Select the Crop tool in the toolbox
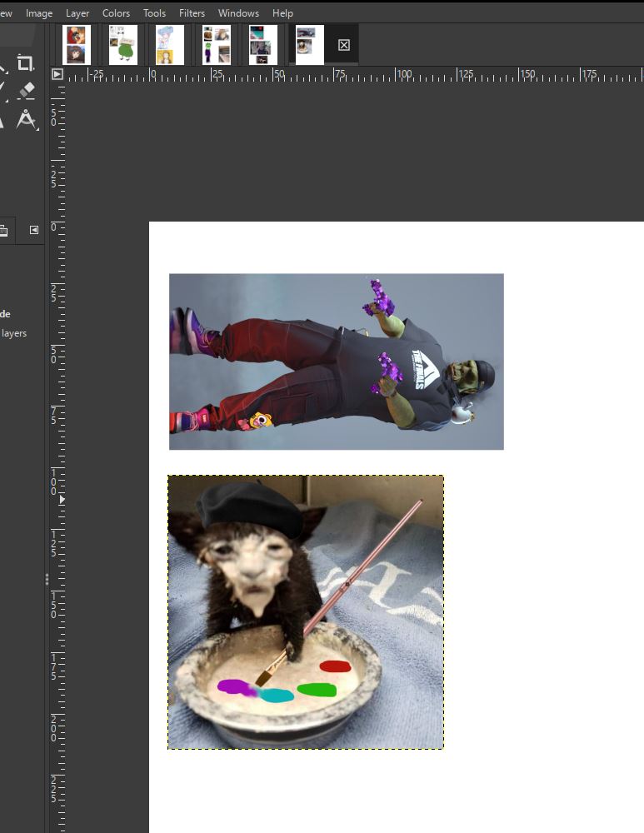This screenshot has height=833, width=644. click(x=25, y=63)
